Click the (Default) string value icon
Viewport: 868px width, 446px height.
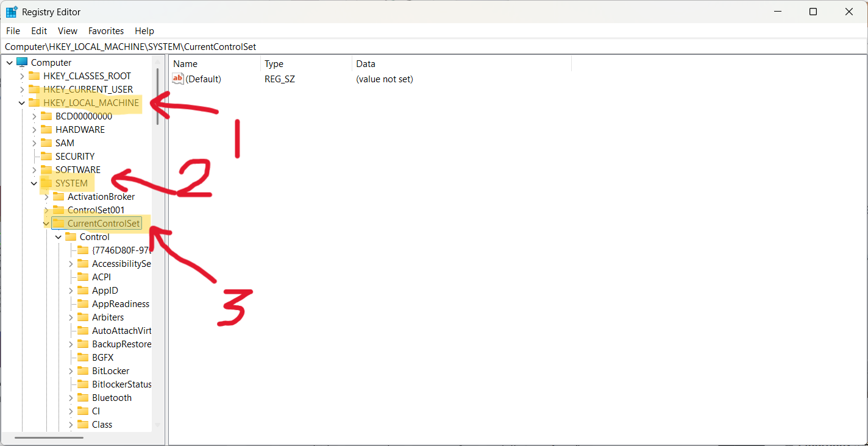click(178, 79)
